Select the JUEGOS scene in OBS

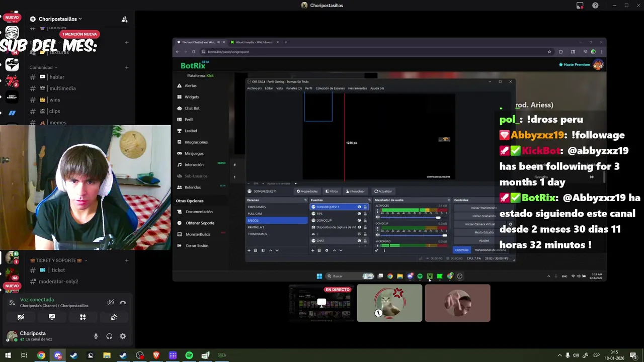point(276,220)
